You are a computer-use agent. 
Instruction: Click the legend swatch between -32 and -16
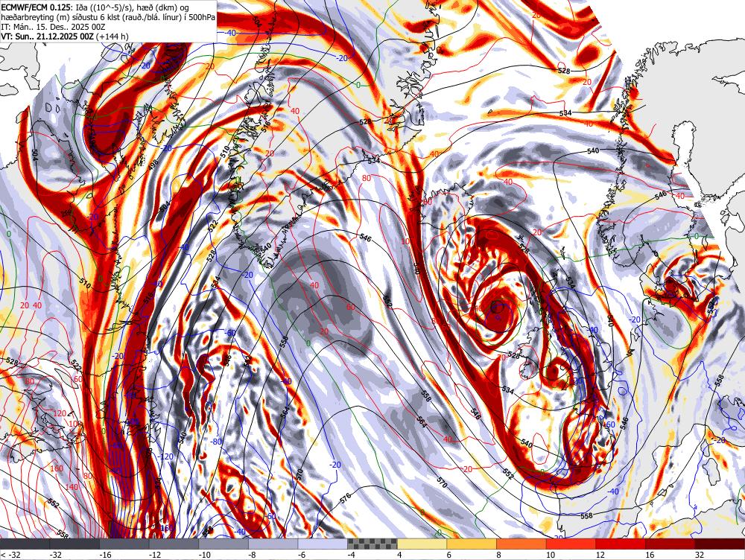74,544
